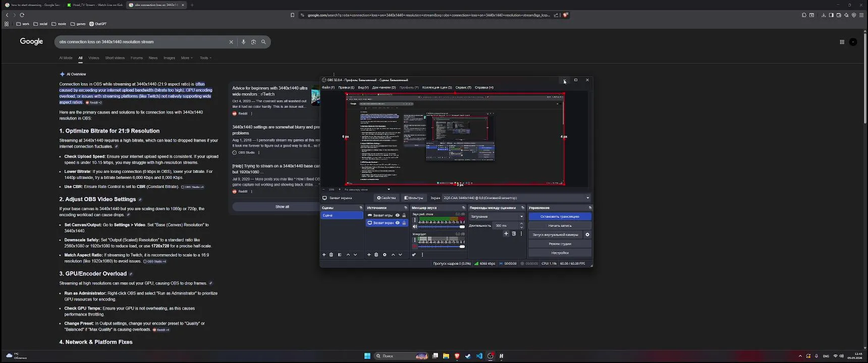Open OBS View menu
The image size is (868, 363).
363,88
